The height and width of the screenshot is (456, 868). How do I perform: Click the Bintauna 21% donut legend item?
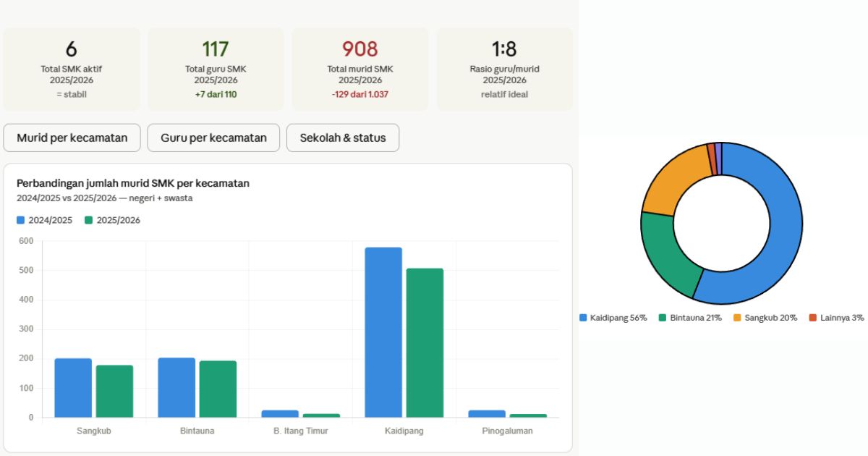[x=691, y=318]
